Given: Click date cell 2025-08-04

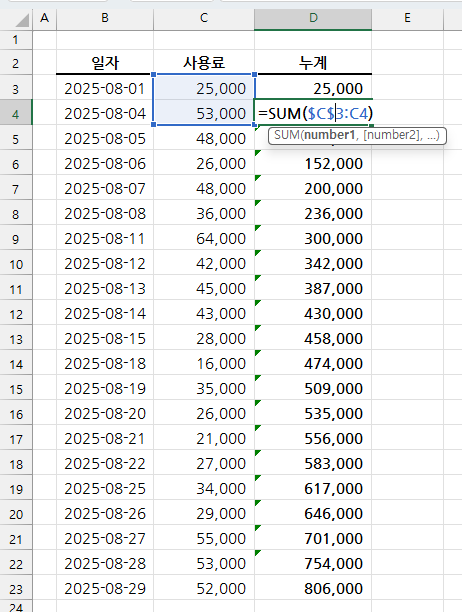Looking at the screenshot, I should point(105,113).
